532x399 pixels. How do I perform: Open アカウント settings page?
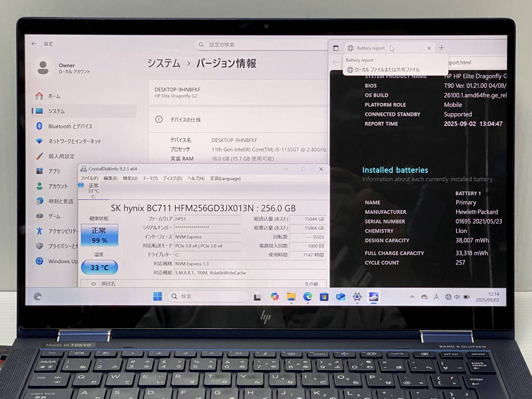[x=55, y=186]
